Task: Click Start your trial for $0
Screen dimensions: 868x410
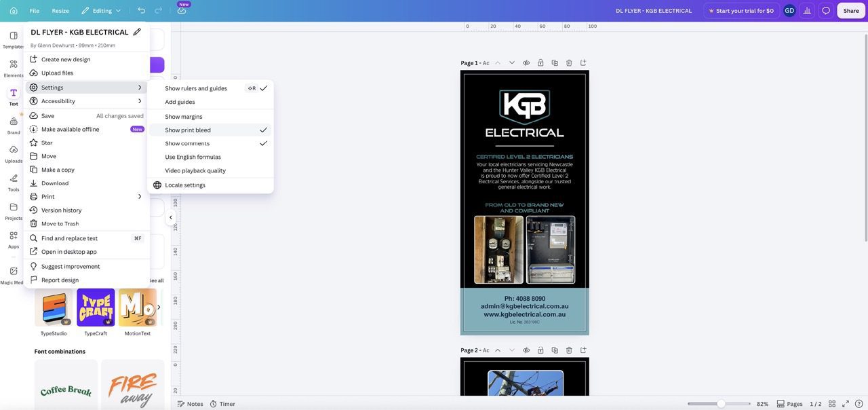Action: (x=741, y=11)
